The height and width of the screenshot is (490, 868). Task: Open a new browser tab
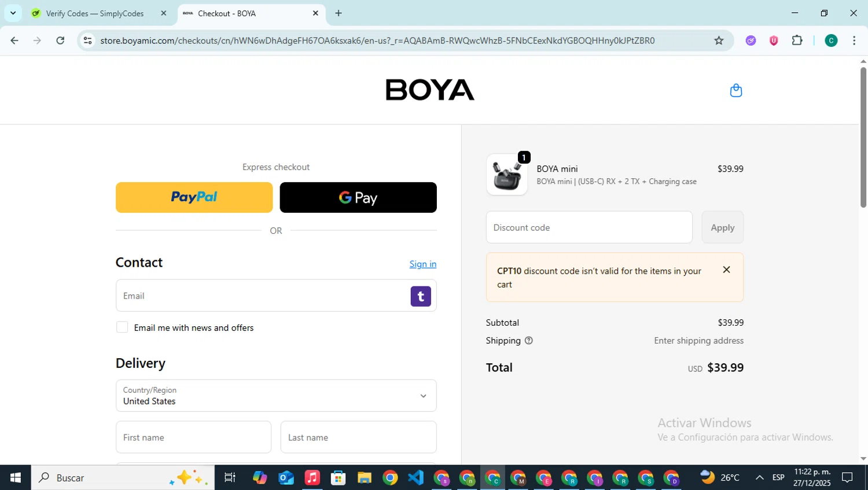(x=339, y=13)
